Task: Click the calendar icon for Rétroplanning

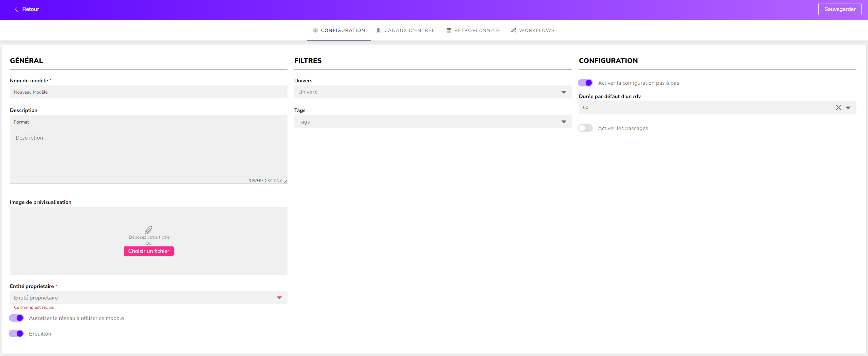Action: pyautogui.click(x=449, y=30)
